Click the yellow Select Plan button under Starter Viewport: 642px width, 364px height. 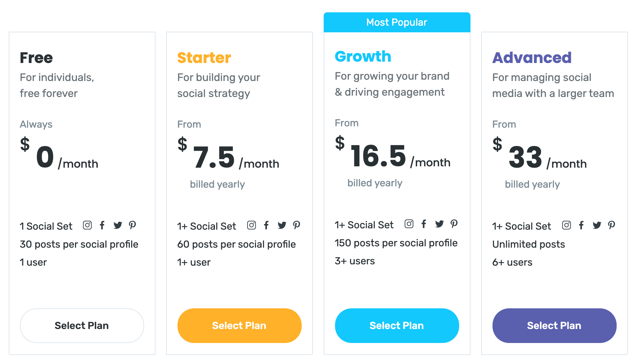click(239, 326)
